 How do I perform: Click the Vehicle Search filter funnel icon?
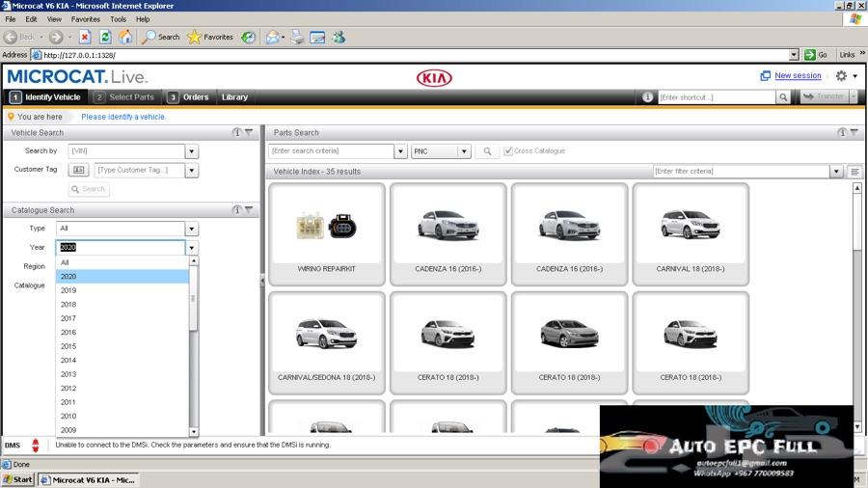coord(249,132)
